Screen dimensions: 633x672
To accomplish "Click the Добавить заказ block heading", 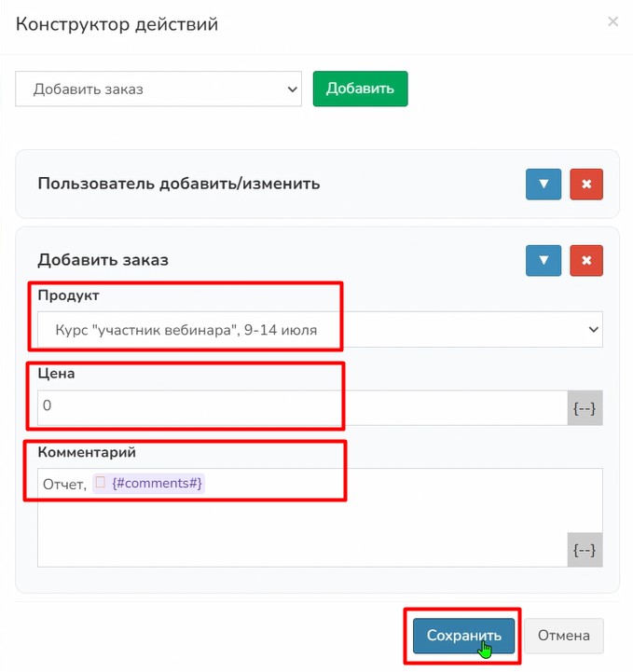I will [x=103, y=260].
